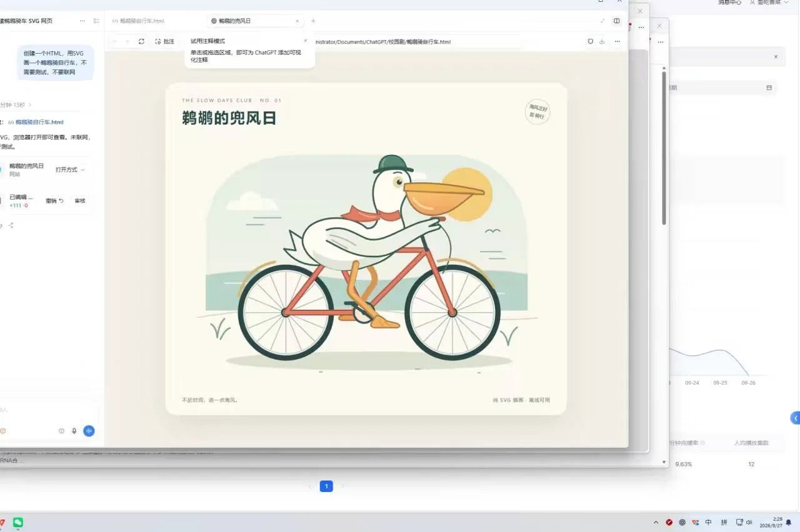Click the 鹈鹕的兜风日 heading in preview

click(x=229, y=117)
